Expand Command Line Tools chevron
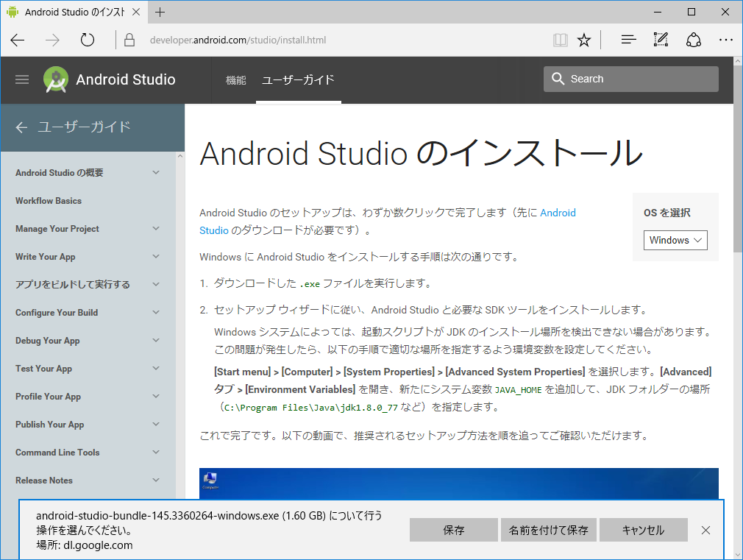 pos(156,453)
